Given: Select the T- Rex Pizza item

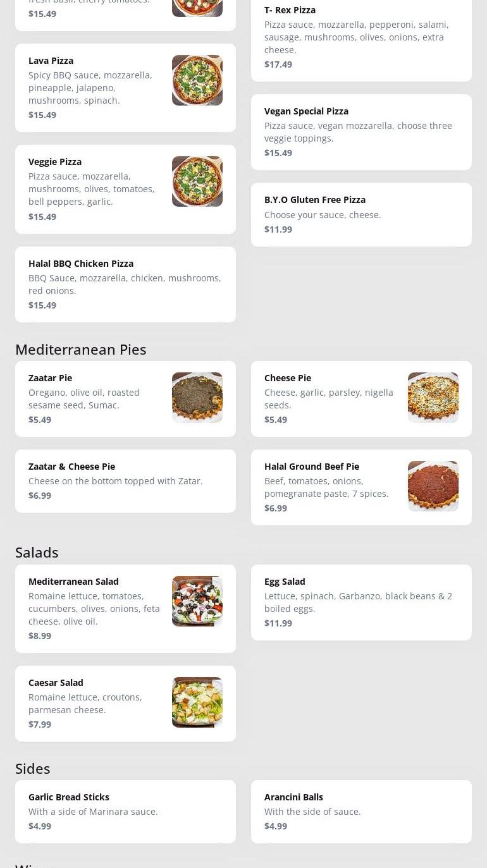Looking at the screenshot, I should (361, 37).
